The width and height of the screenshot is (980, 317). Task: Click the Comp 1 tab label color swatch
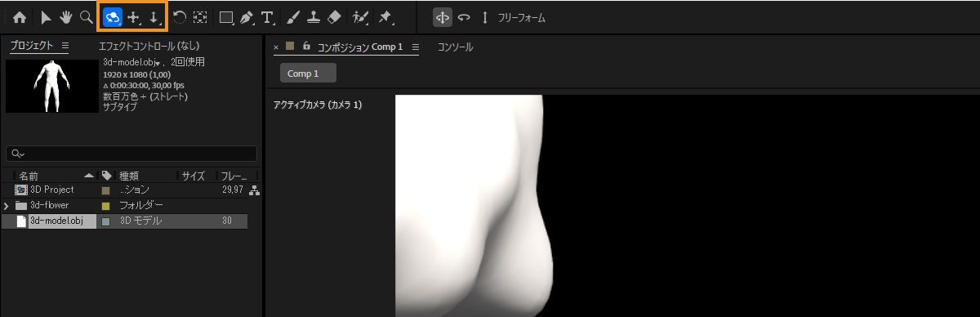point(290,47)
